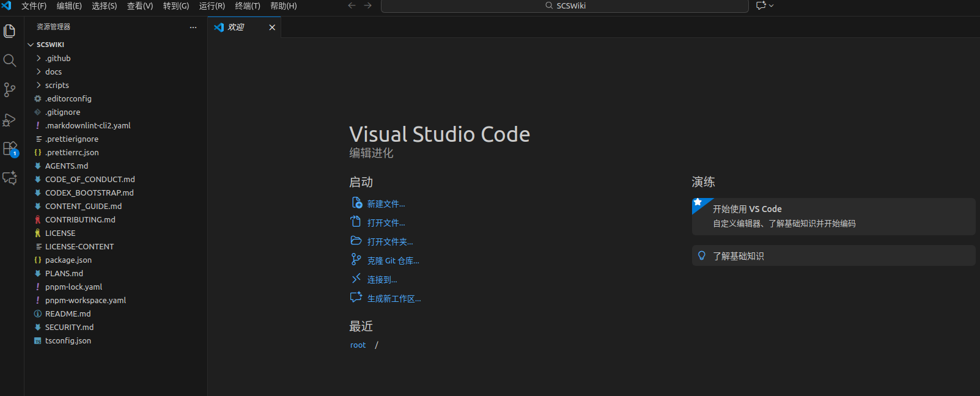The image size is (980, 396).
Task: Open the 了解基础知识 walkthrough
Action: pyautogui.click(x=833, y=256)
